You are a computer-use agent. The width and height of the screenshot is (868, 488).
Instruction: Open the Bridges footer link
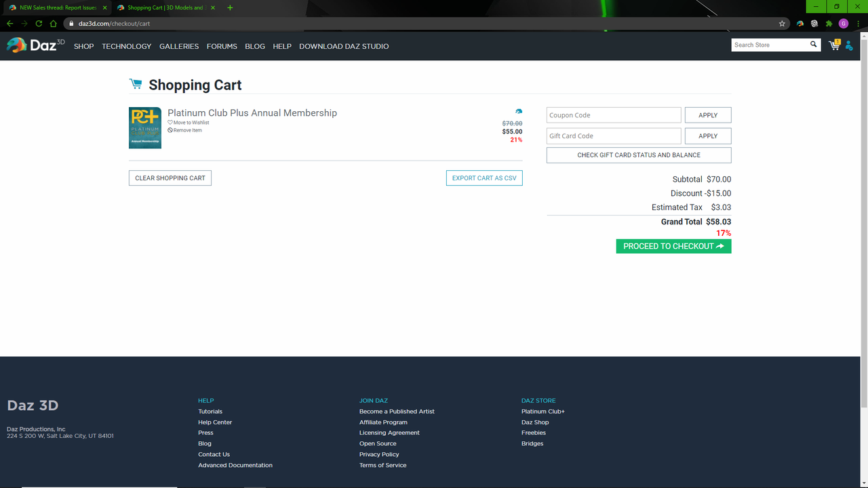pyautogui.click(x=532, y=443)
